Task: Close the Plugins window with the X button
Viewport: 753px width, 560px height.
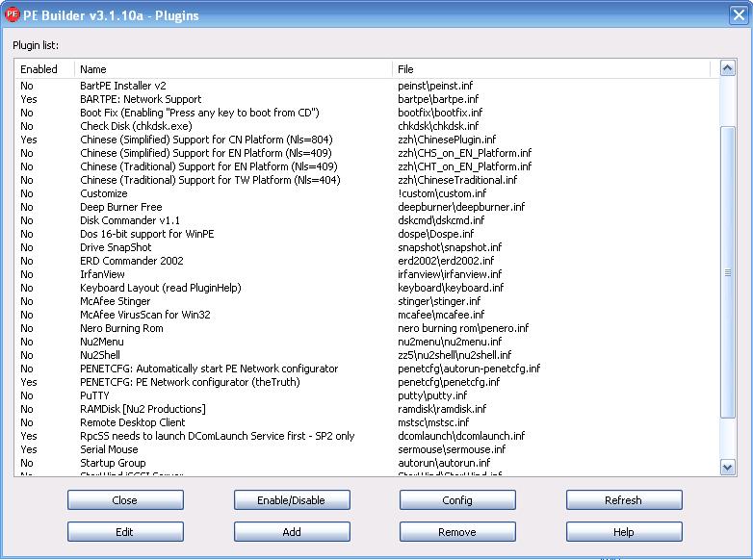Action: [x=739, y=14]
